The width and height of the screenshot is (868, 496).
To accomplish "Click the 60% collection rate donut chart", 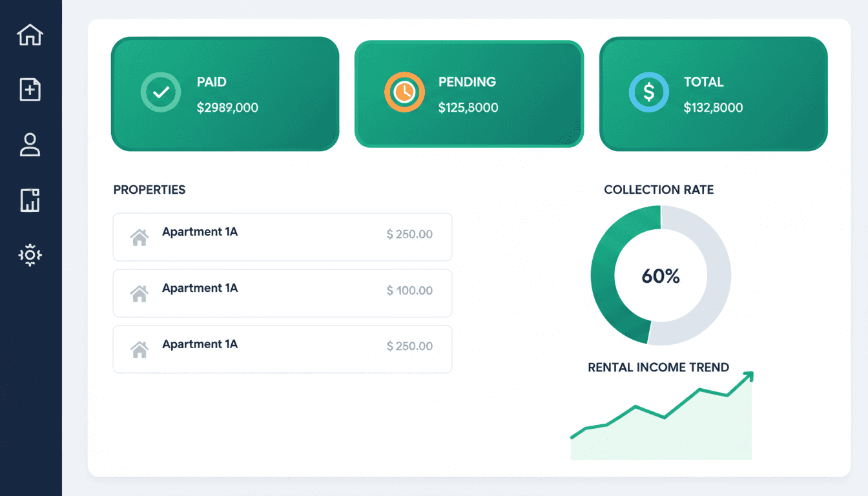I will click(659, 276).
